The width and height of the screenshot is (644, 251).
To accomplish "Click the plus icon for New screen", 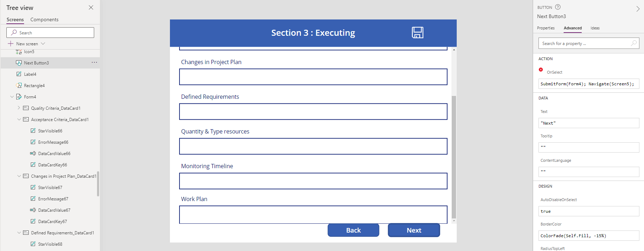I will (x=11, y=44).
